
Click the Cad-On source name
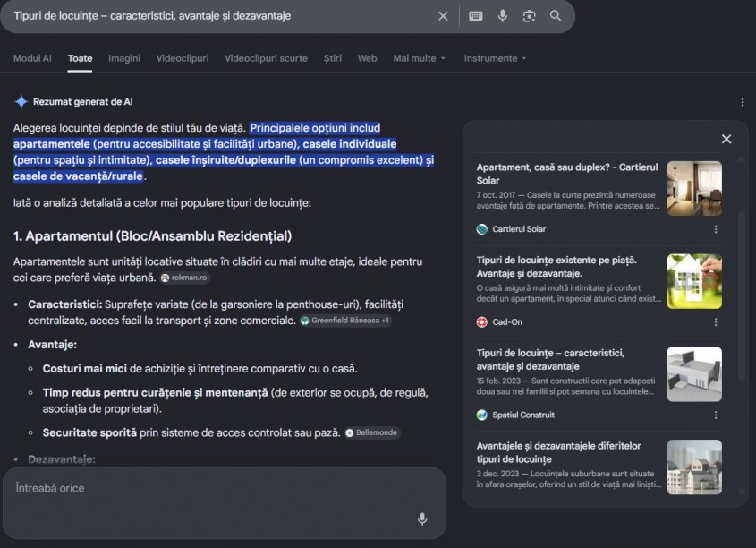[x=506, y=322]
